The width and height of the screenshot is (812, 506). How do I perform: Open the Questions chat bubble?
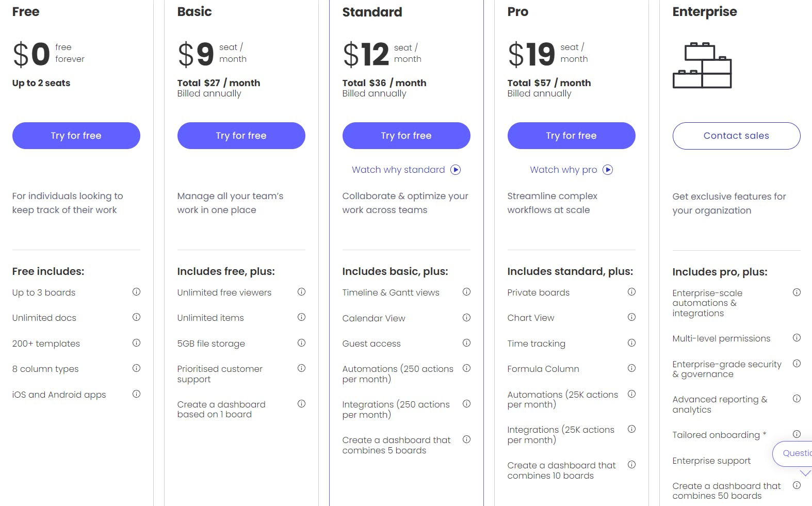(794, 453)
